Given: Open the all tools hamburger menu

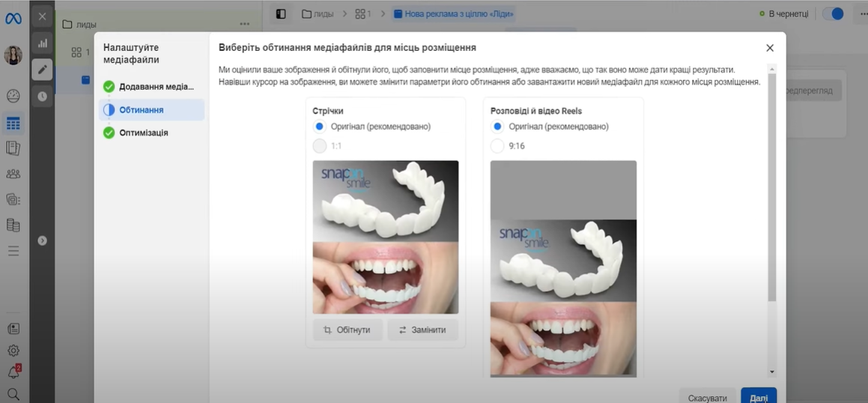Looking at the screenshot, I should click(13, 251).
